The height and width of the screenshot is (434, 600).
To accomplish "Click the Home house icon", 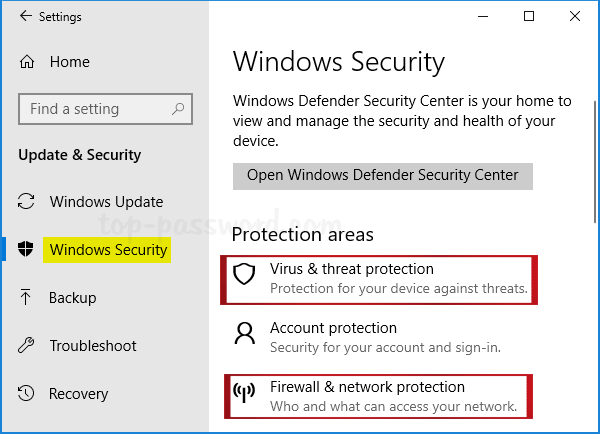I will (27, 62).
